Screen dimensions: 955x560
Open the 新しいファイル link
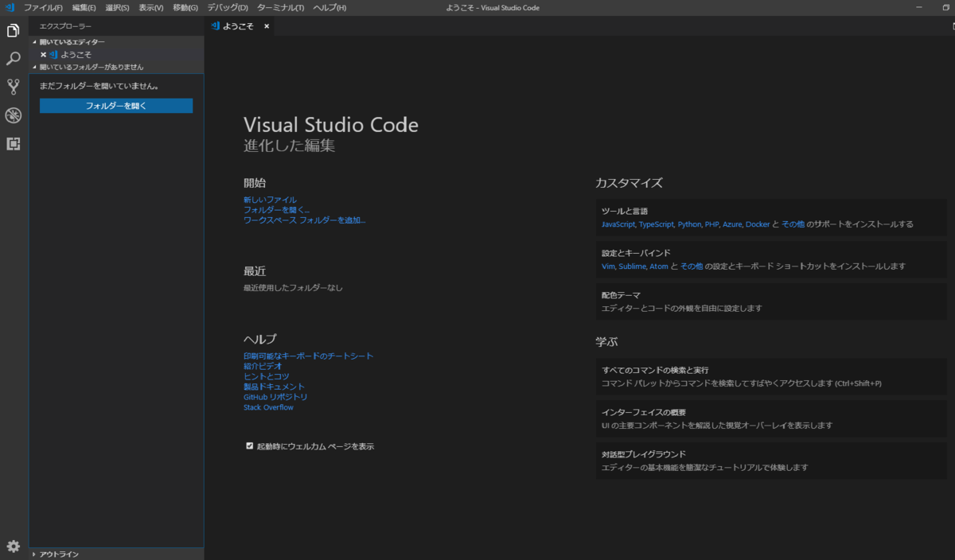pyautogui.click(x=271, y=199)
